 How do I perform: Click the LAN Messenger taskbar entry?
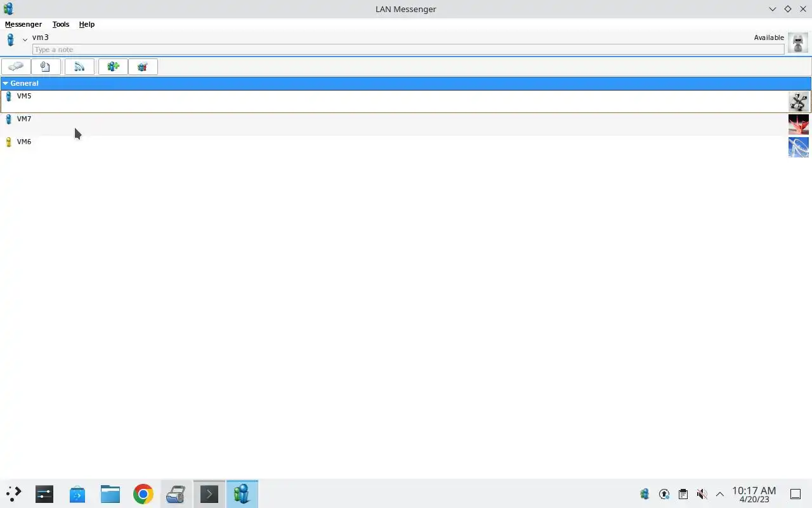(x=242, y=493)
